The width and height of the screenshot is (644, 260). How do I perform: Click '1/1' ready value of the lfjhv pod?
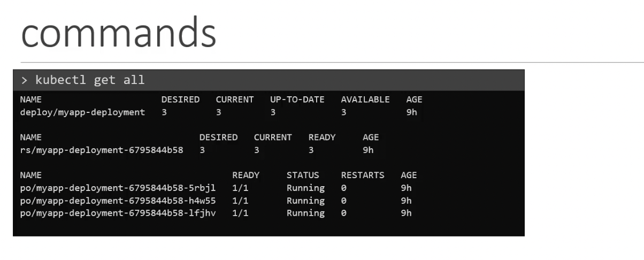click(x=241, y=213)
